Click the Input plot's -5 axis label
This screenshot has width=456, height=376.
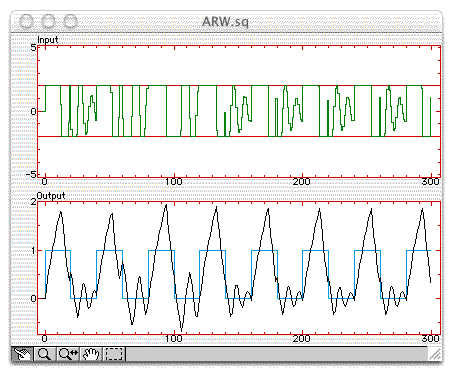pyautogui.click(x=31, y=174)
